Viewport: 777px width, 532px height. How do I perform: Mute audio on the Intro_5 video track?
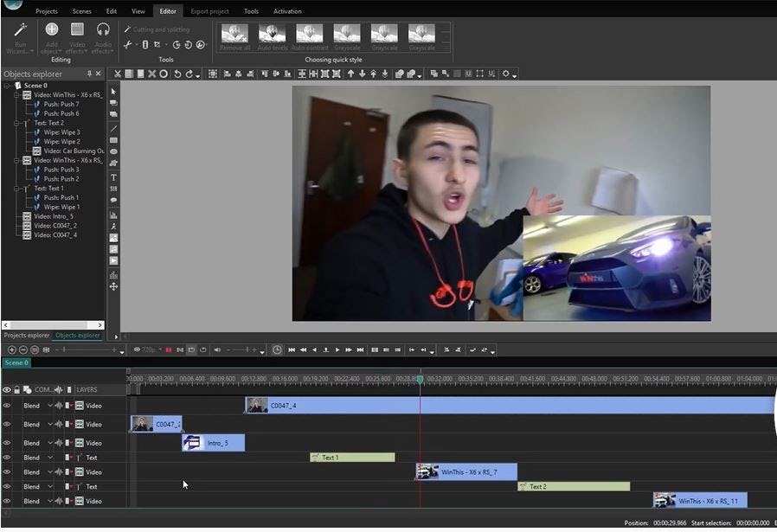(x=58, y=443)
